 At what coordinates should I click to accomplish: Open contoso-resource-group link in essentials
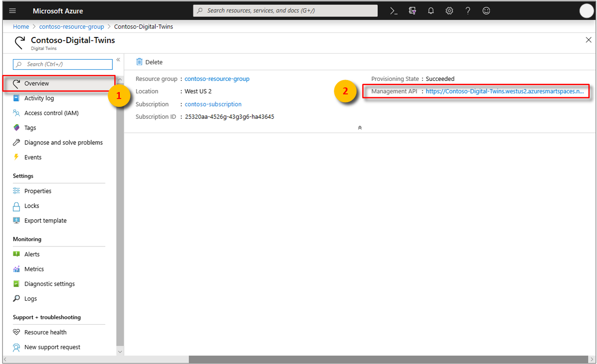point(217,79)
